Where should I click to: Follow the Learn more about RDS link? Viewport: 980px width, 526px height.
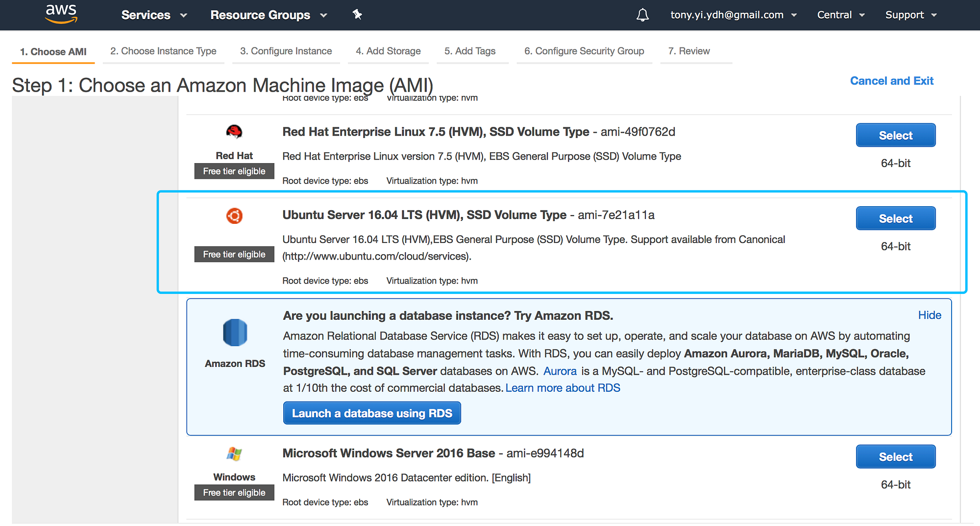coord(563,388)
